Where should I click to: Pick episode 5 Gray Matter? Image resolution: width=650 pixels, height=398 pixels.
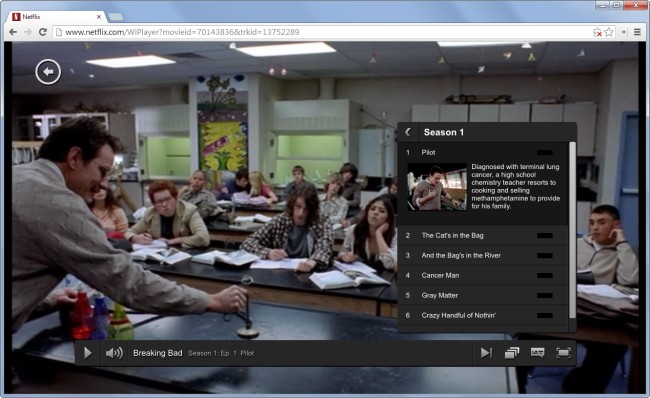click(483, 295)
